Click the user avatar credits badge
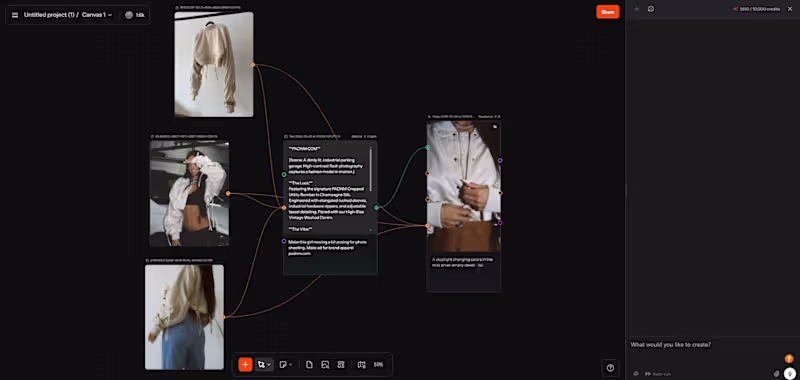Image resolution: width=800 pixels, height=380 pixels. [x=135, y=15]
